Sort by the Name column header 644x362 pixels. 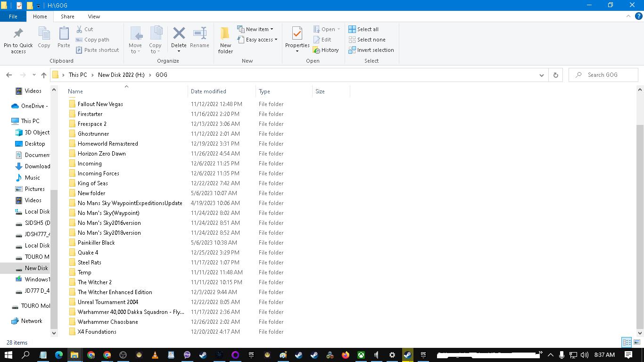(x=126, y=91)
